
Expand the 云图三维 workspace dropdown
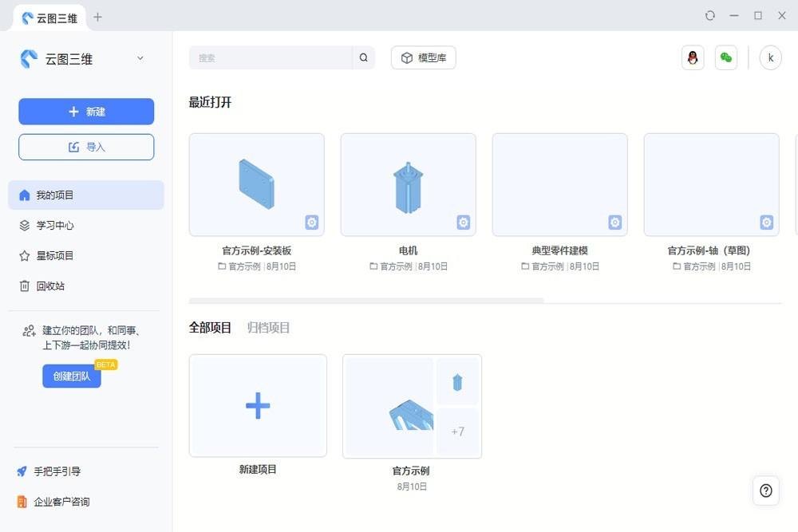(140, 57)
